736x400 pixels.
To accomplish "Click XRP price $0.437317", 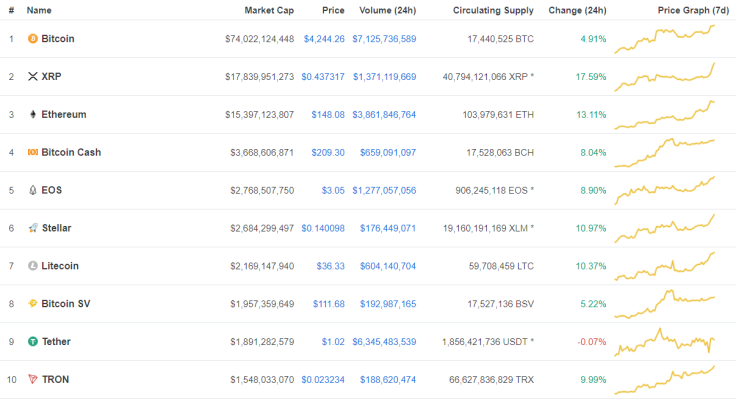I will pyautogui.click(x=323, y=77).
